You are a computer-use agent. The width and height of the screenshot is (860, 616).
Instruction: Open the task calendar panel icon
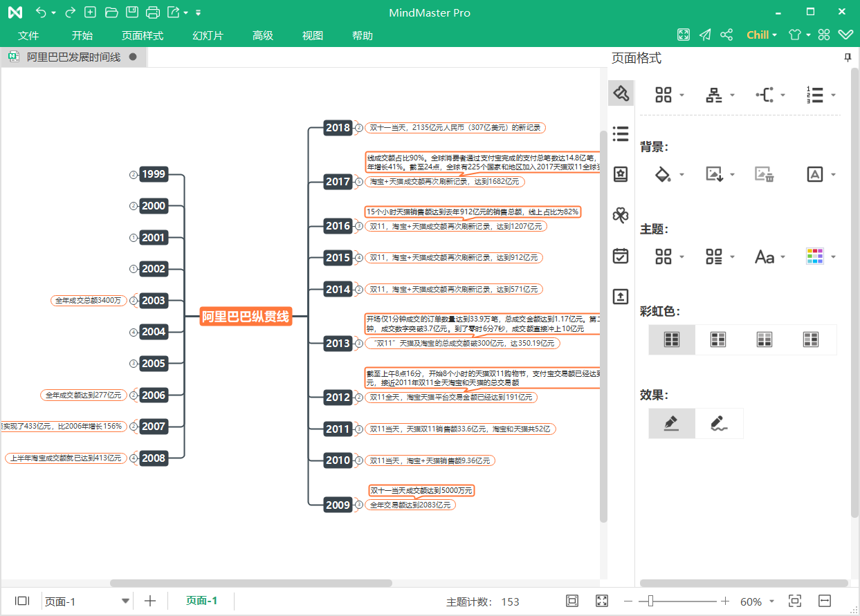click(x=621, y=256)
